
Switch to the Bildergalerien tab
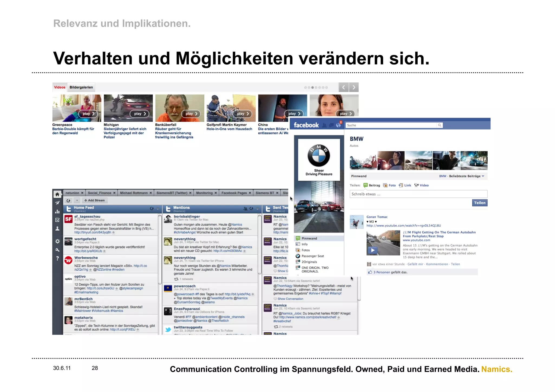tap(81, 87)
